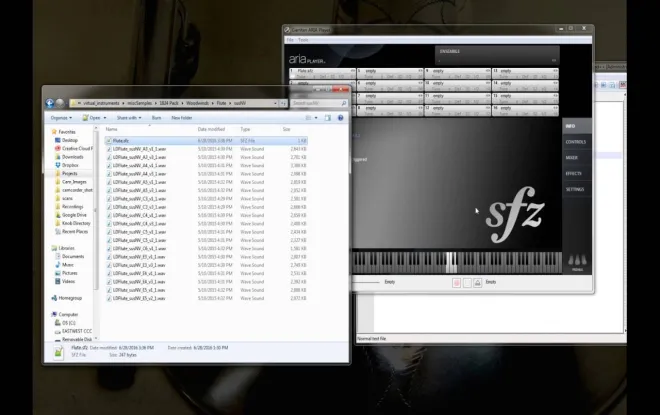660x415 pixels.
Task: Click the change view icon in Explorer
Action: [x=309, y=118]
